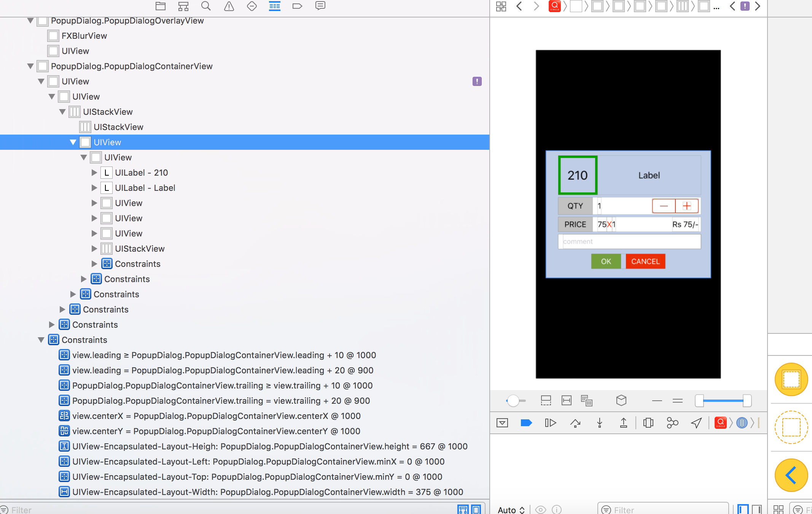
Task: Show the Issue navigator warning triangle
Action: [229, 6]
